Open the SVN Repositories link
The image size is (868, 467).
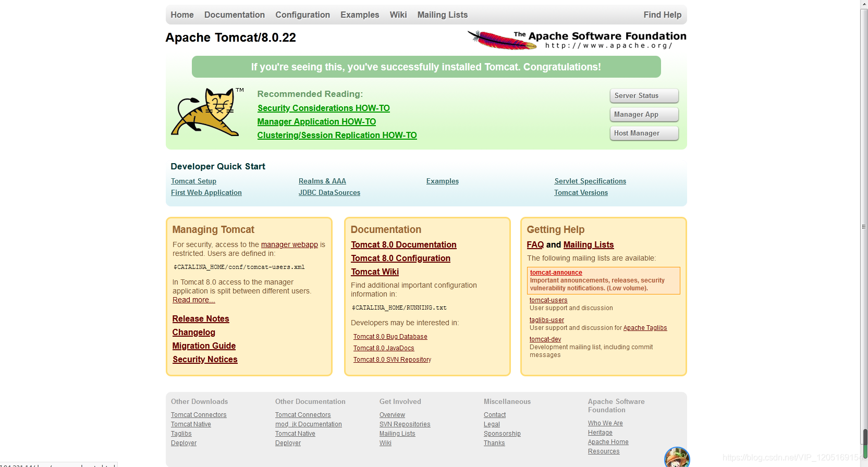(405, 424)
